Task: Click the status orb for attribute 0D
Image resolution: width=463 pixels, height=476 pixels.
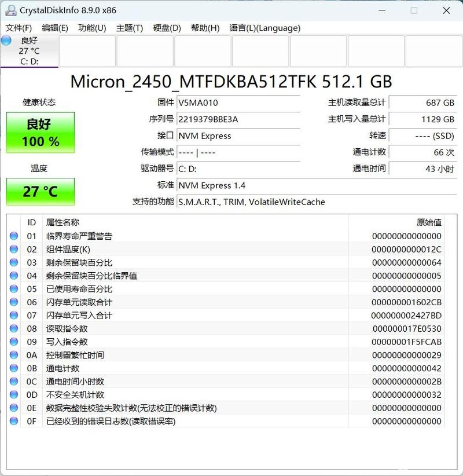Action: pyautogui.click(x=14, y=394)
